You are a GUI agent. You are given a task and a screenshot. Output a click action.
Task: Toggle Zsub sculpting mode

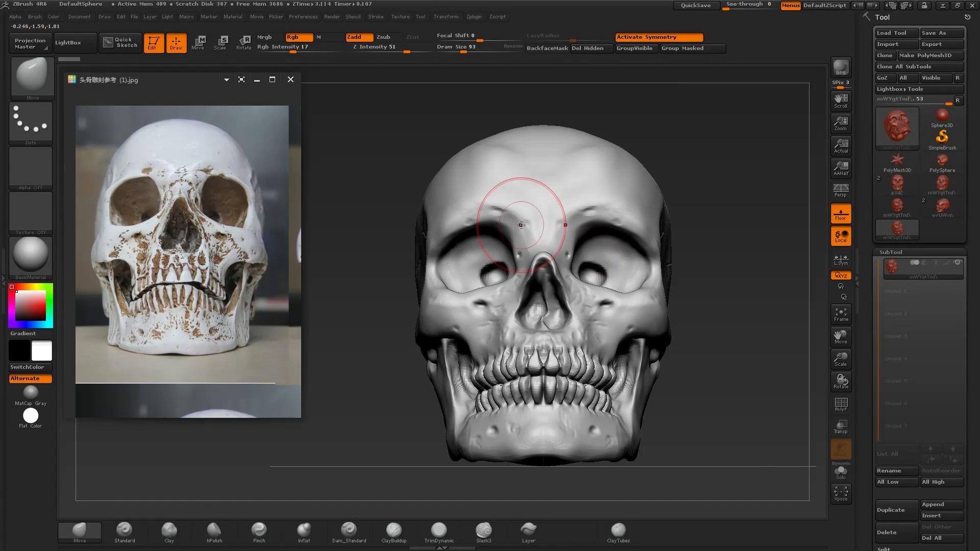(383, 37)
